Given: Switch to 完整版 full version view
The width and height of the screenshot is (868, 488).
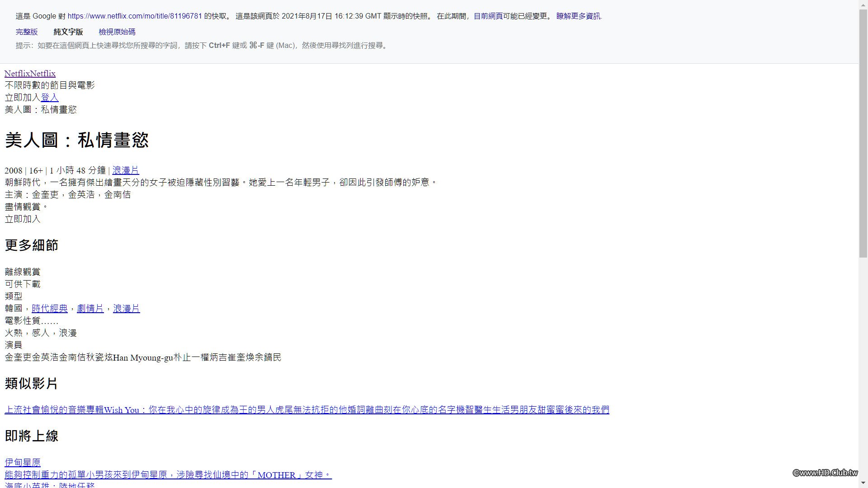Looking at the screenshot, I should pyautogui.click(x=27, y=32).
